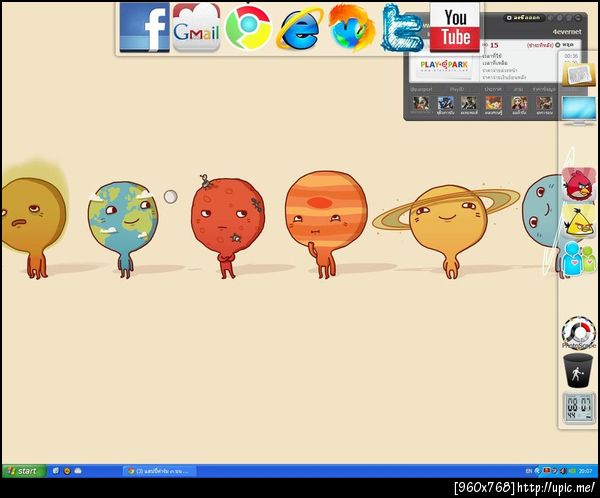Click the taskbar clock showing 20:07
600x498 pixels.
[x=585, y=471]
